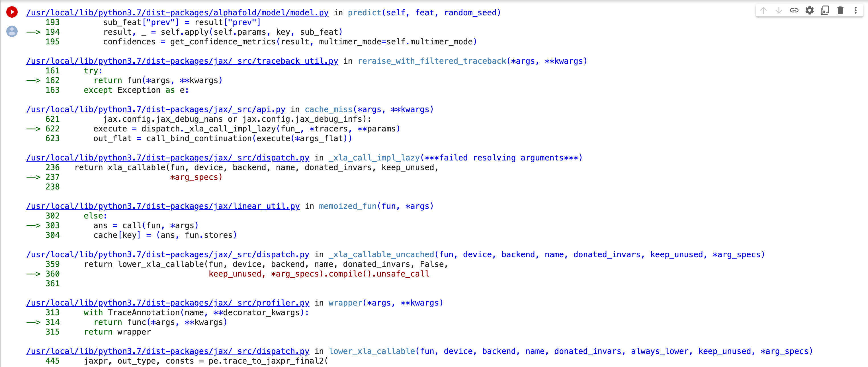Screen dimensions: 868x367
Task: Mirror the cell in a tab
Action: click(825, 11)
